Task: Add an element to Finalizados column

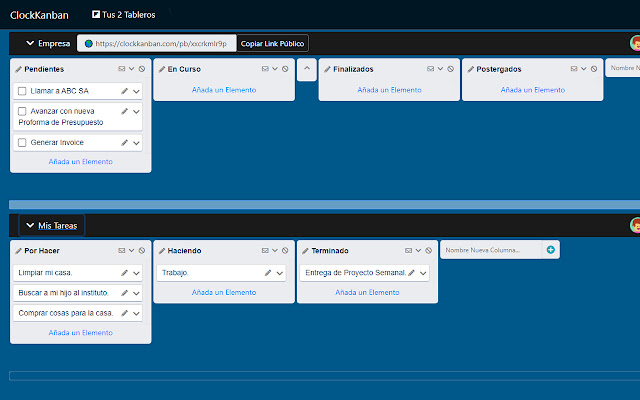Action: coord(389,90)
